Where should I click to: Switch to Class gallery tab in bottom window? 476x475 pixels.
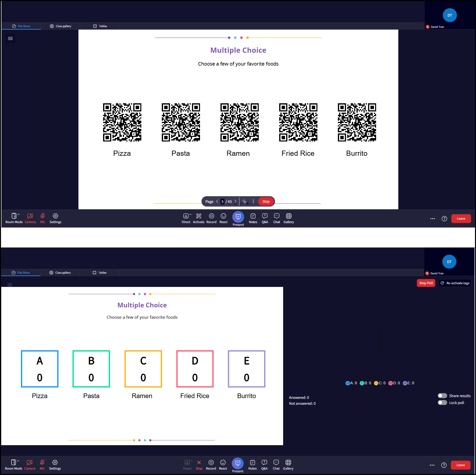tap(60, 273)
